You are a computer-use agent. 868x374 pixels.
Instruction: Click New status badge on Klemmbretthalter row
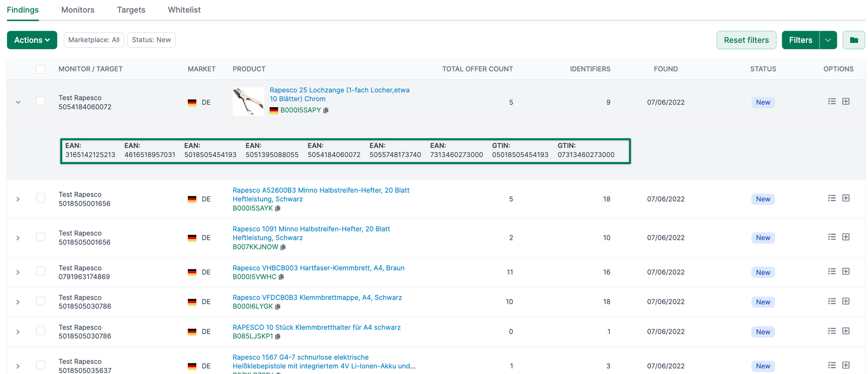click(763, 332)
